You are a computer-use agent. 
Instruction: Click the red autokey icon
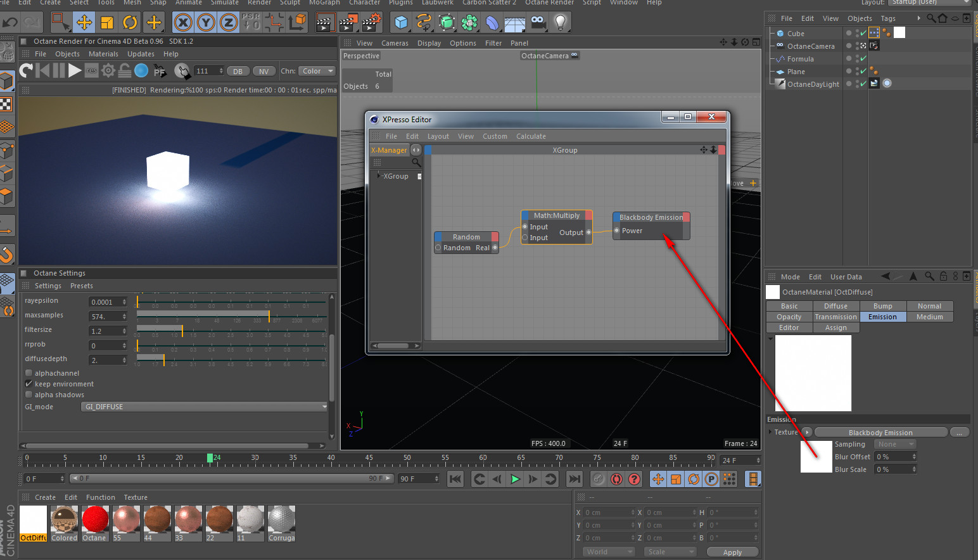click(616, 479)
